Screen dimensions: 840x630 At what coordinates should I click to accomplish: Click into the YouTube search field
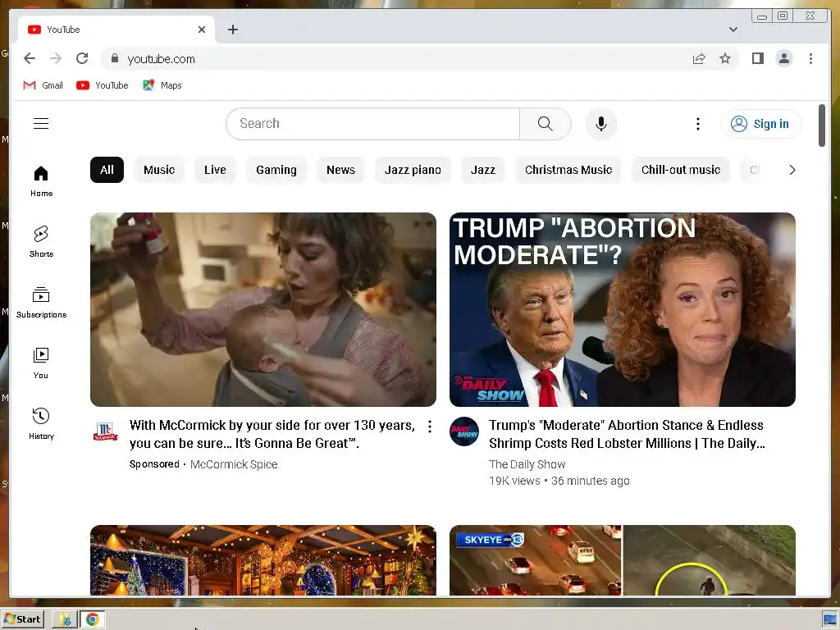click(373, 124)
